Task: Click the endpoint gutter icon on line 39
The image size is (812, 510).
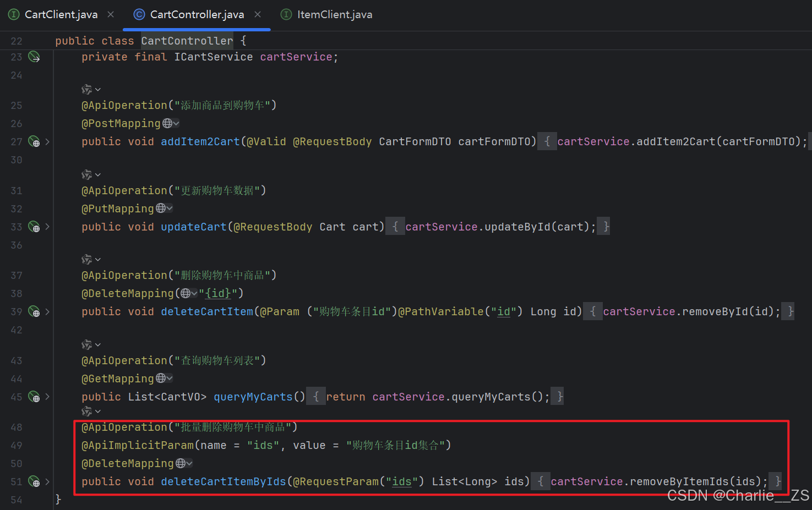Action: [x=34, y=312]
